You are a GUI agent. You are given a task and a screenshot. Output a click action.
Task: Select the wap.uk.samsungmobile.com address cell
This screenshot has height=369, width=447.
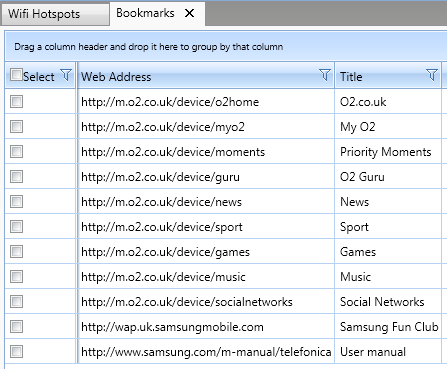tap(206, 327)
